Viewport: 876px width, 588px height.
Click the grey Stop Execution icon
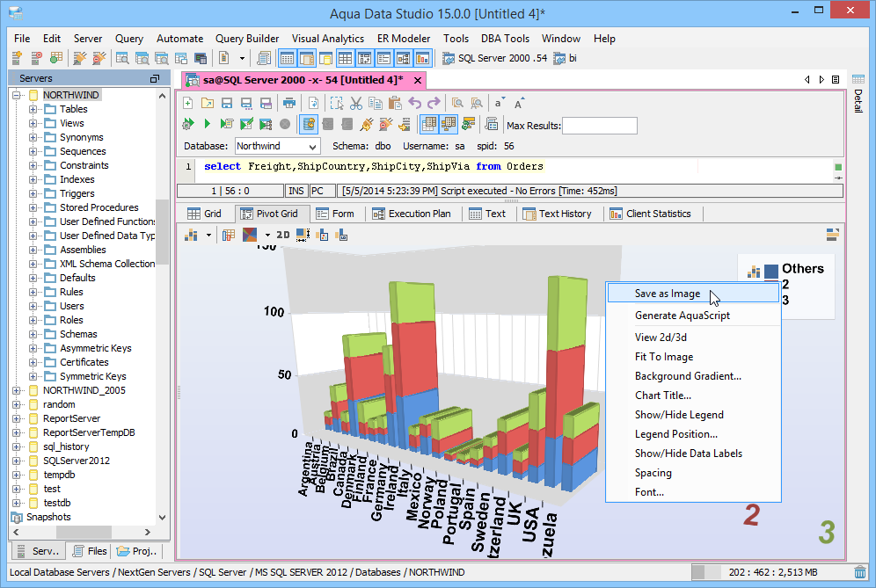(x=285, y=124)
